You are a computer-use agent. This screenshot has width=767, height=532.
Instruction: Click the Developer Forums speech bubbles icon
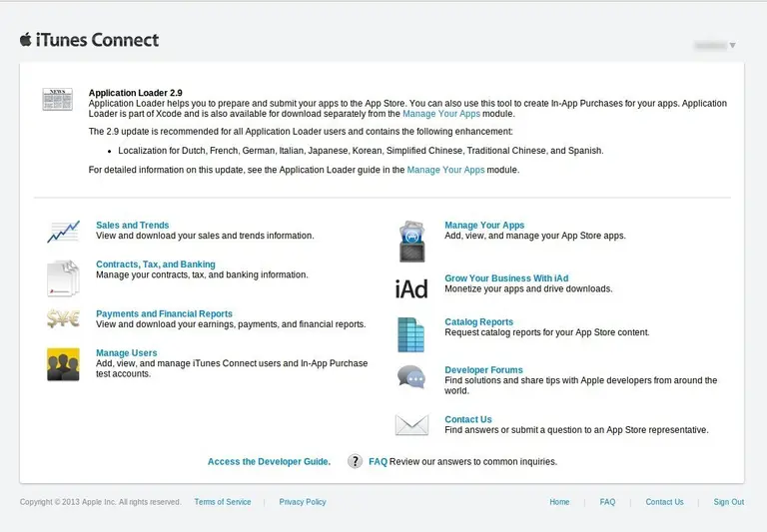pyautogui.click(x=411, y=377)
